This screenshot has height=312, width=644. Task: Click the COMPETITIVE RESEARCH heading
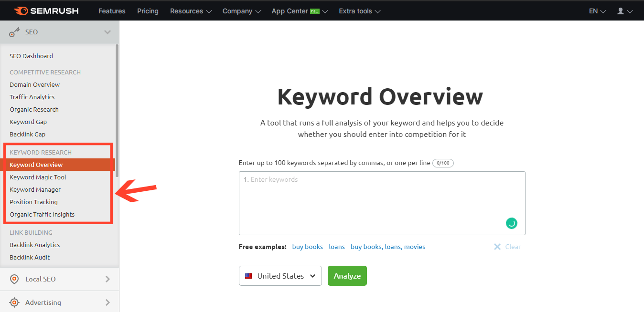(45, 72)
